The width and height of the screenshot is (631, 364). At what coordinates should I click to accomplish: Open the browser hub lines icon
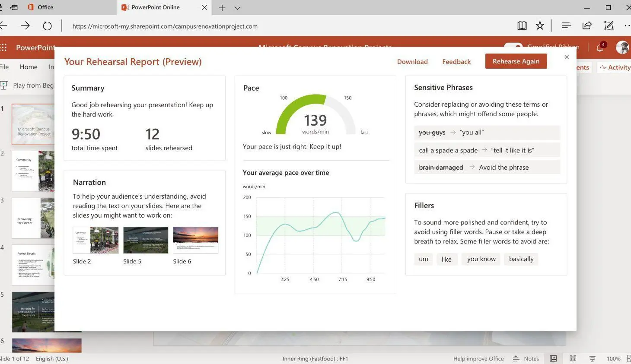pyautogui.click(x=566, y=26)
